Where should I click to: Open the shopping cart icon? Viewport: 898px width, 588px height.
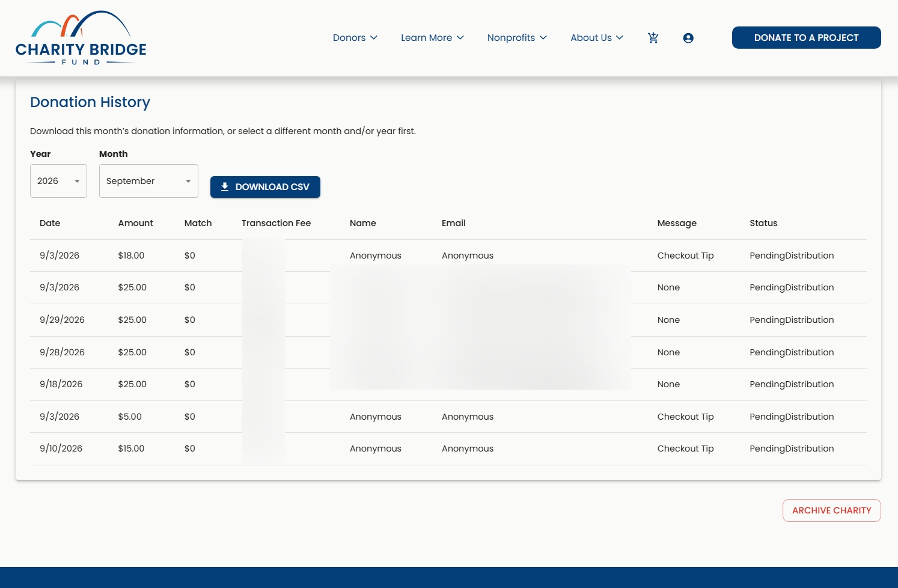653,38
